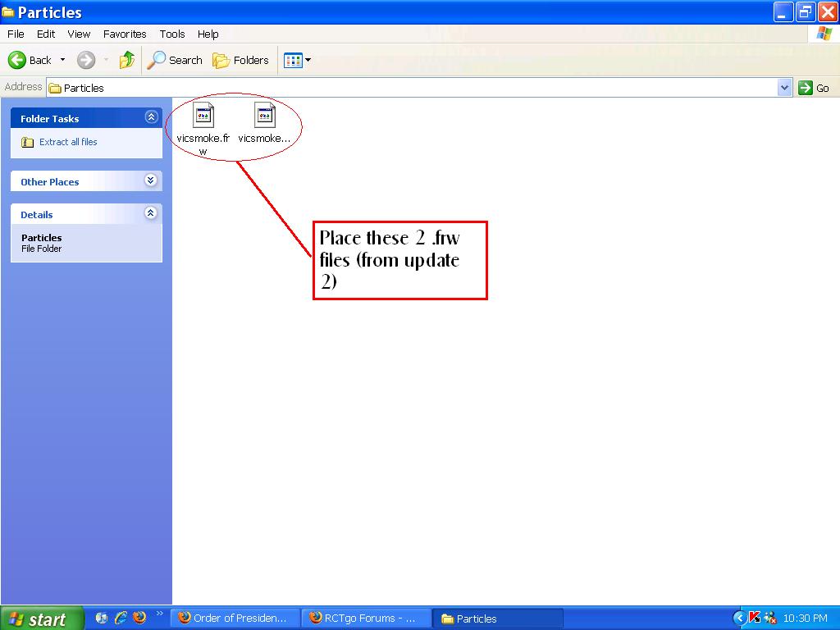
Task: Open the Windows Start menu
Action: (x=42, y=619)
